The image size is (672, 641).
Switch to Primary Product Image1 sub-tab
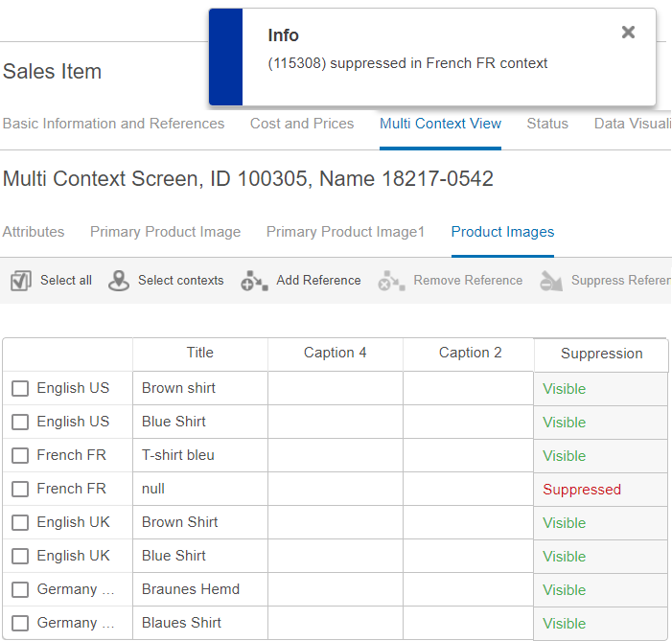pyautogui.click(x=345, y=232)
